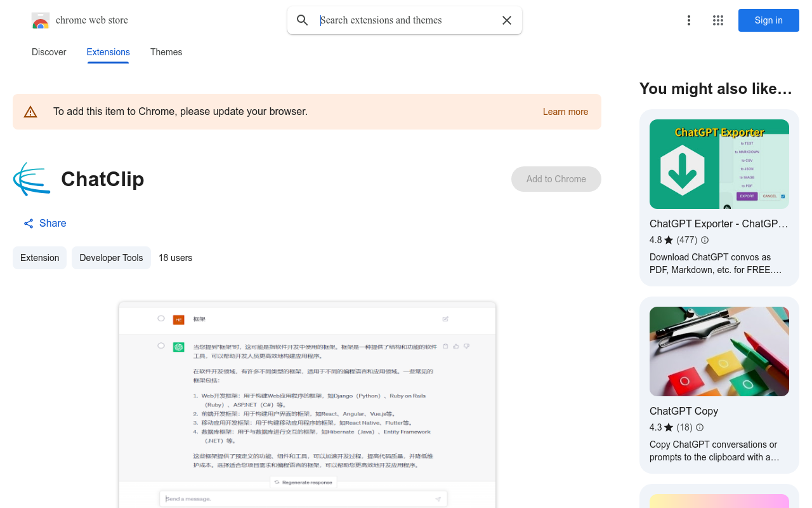
Task: Select the Extension category chip
Action: (40, 258)
